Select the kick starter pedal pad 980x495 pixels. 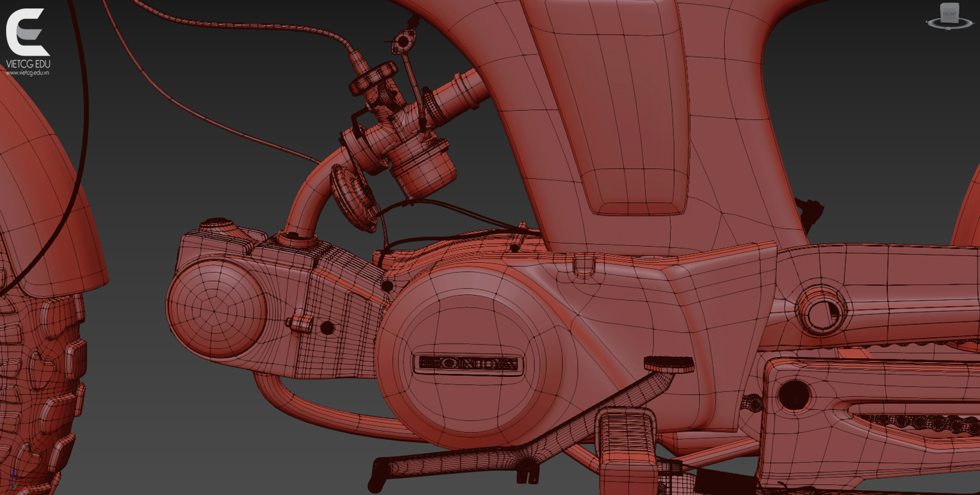669,363
